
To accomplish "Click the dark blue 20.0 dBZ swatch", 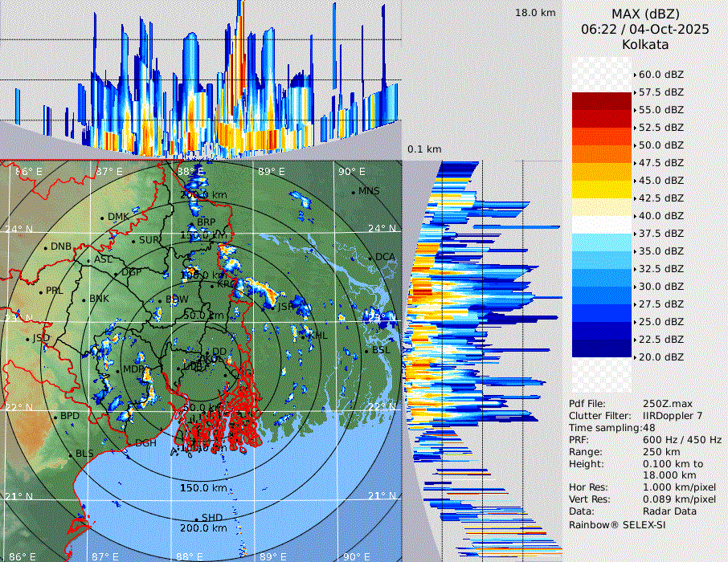I will coord(602,348).
